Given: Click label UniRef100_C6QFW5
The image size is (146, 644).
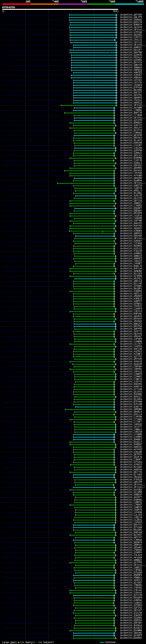Looking at the screenshot, I should (x=131, y=218).
